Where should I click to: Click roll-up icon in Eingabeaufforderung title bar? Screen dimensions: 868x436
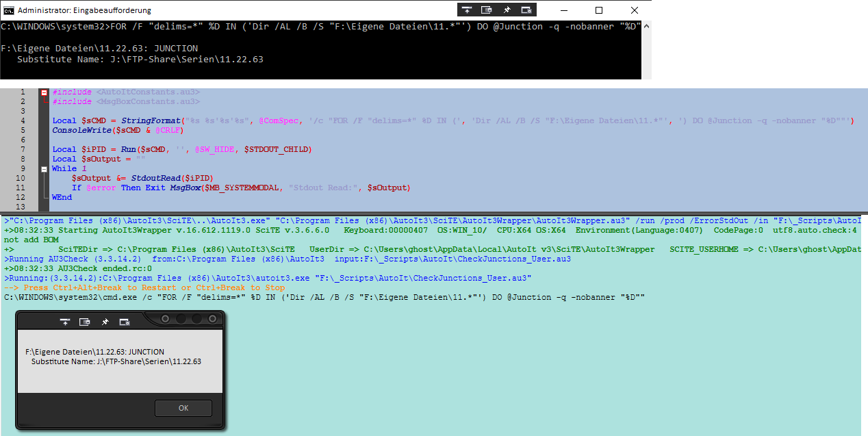coord(466,10)
